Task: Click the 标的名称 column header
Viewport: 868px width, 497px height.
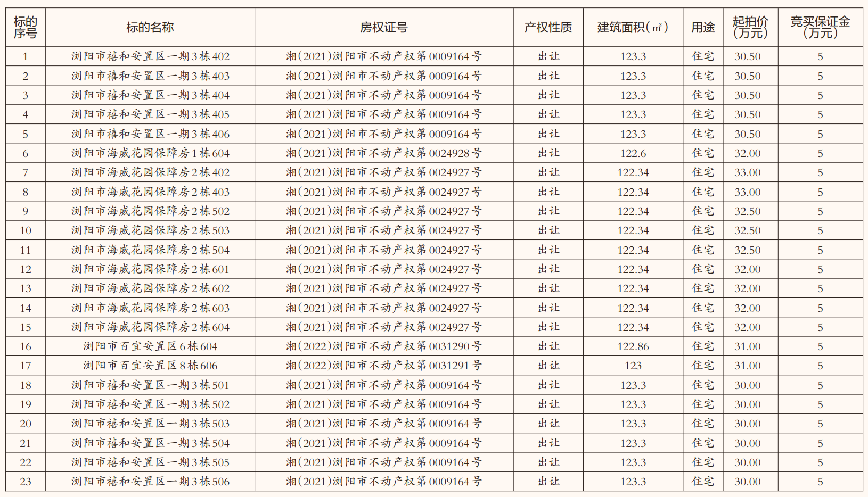Action: (150, 27)
